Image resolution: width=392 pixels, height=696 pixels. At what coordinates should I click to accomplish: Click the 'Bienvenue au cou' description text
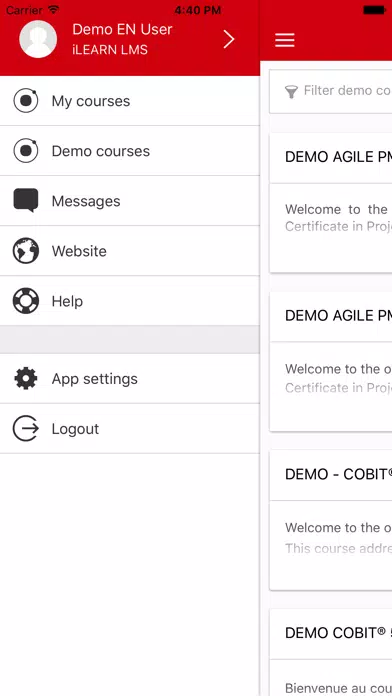click(x=338, y=688)
